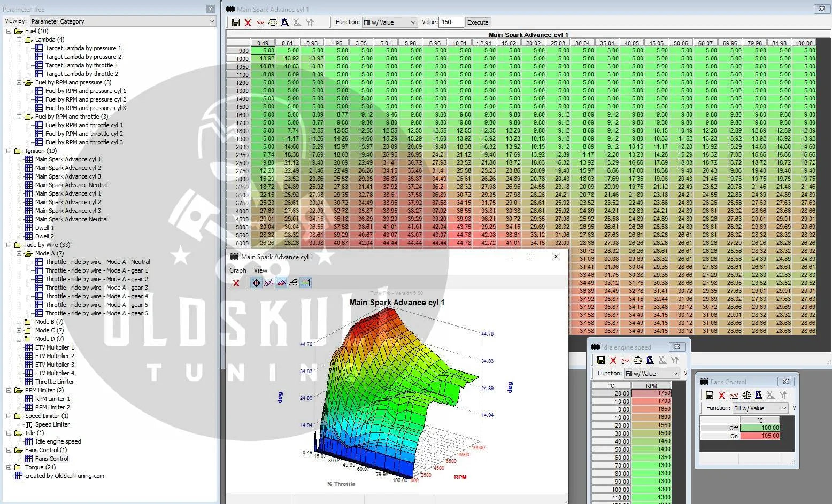832x504 pixels.
Task: Open the View By parameter category dropdown
Action: point(123,21)
